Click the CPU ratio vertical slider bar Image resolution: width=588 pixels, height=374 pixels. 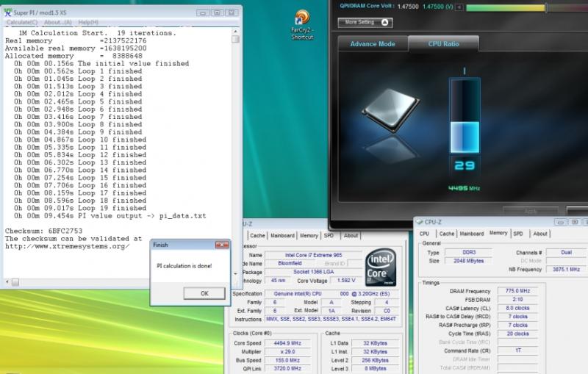[465, 115]
